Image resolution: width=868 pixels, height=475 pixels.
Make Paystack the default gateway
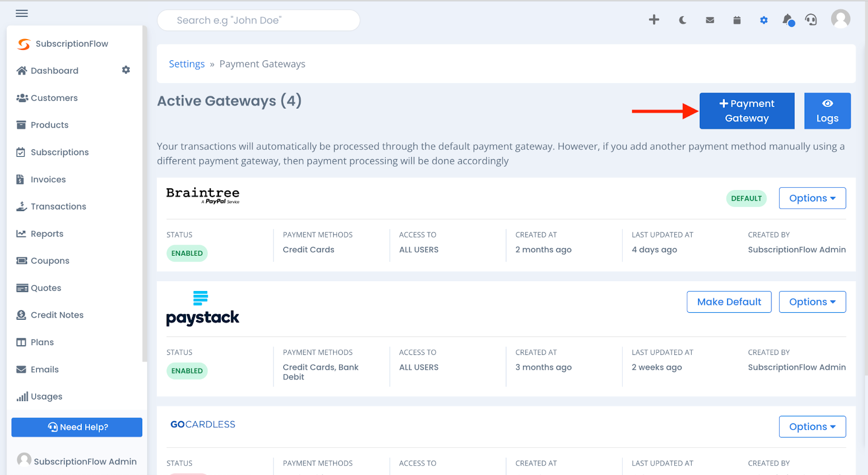(729, 302)
